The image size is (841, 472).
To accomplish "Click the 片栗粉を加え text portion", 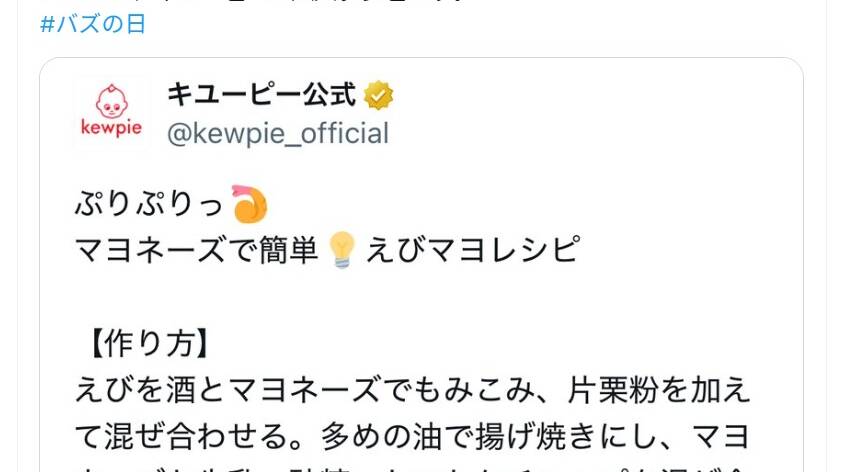I will (658, 389).
